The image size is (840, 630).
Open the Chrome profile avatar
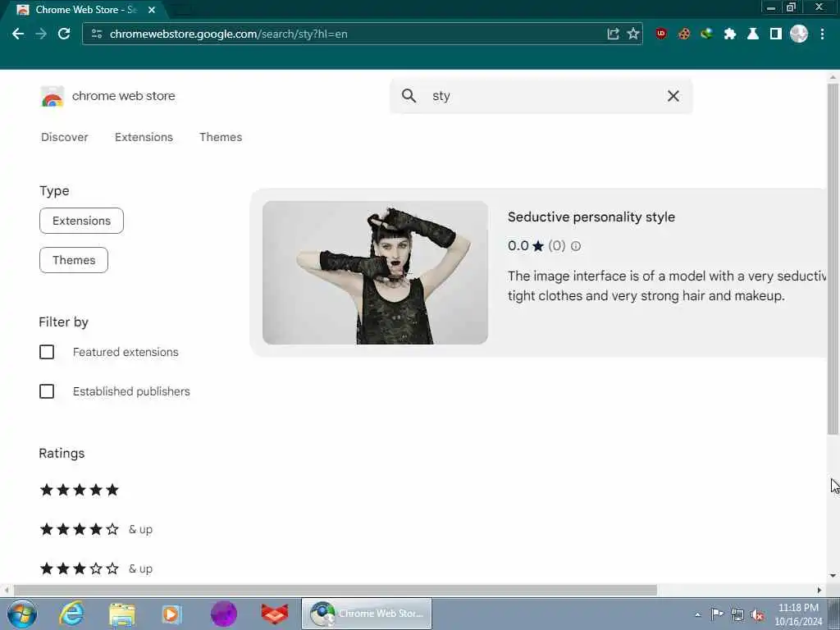coord(799,34)
